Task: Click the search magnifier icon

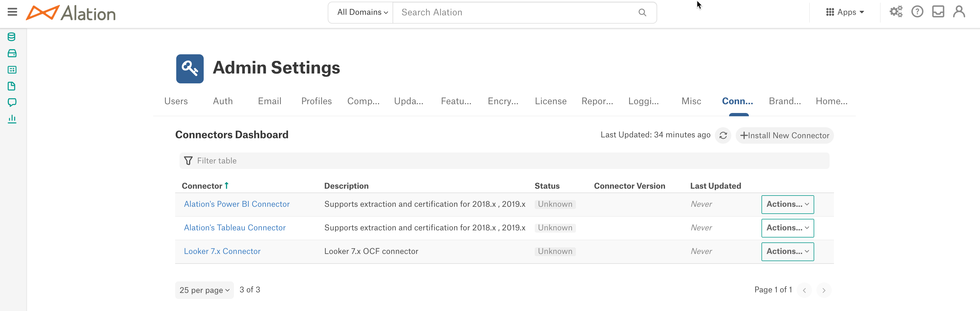Action: [642, 13]
